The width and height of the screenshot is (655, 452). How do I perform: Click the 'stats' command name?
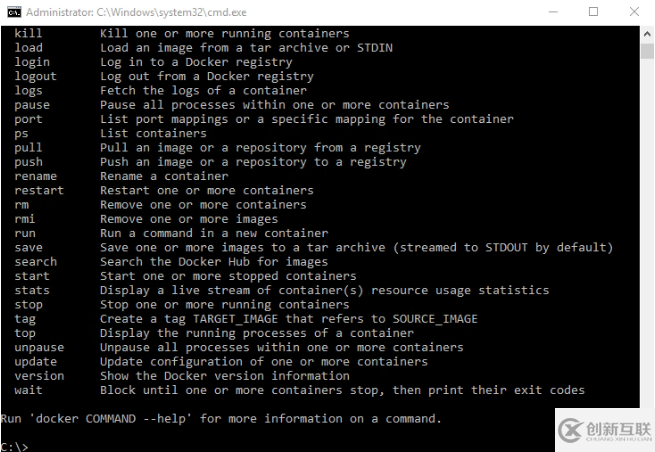tap(32, 290)
